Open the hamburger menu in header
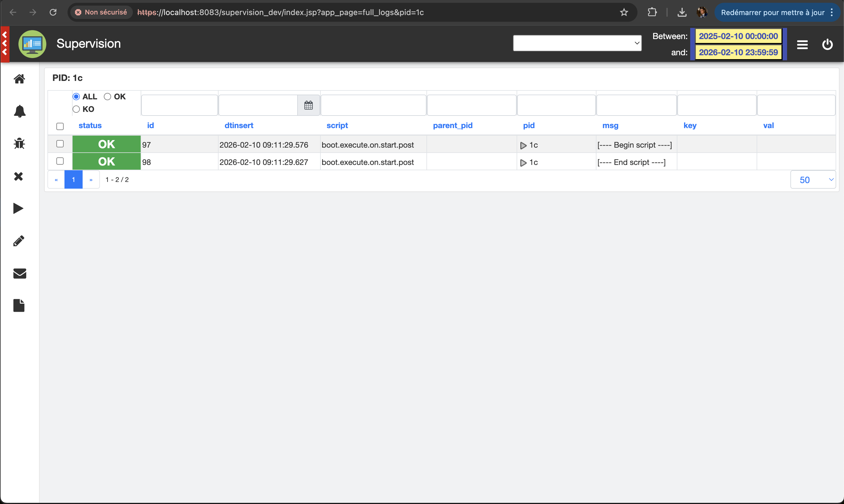844x504 pixels. point(802,44)
